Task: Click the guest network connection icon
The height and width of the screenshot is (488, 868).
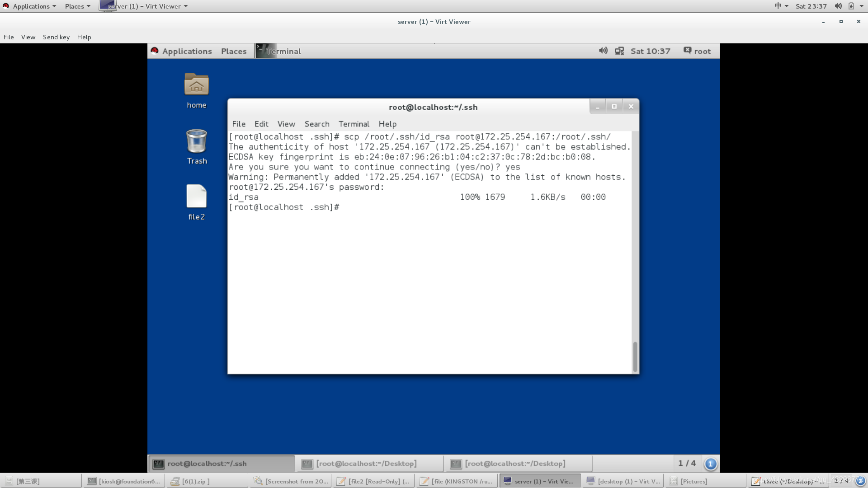Action: pyautogui.click(x=619, y=51)
